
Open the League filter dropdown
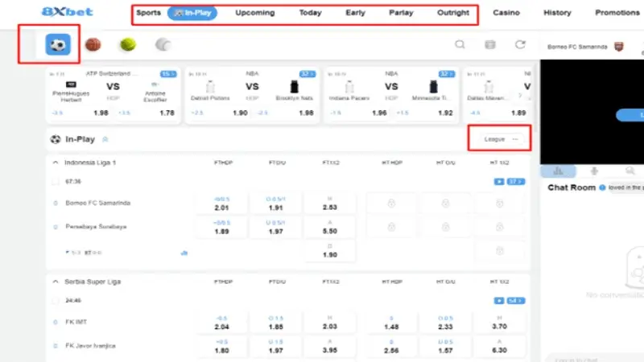point(499,139)
